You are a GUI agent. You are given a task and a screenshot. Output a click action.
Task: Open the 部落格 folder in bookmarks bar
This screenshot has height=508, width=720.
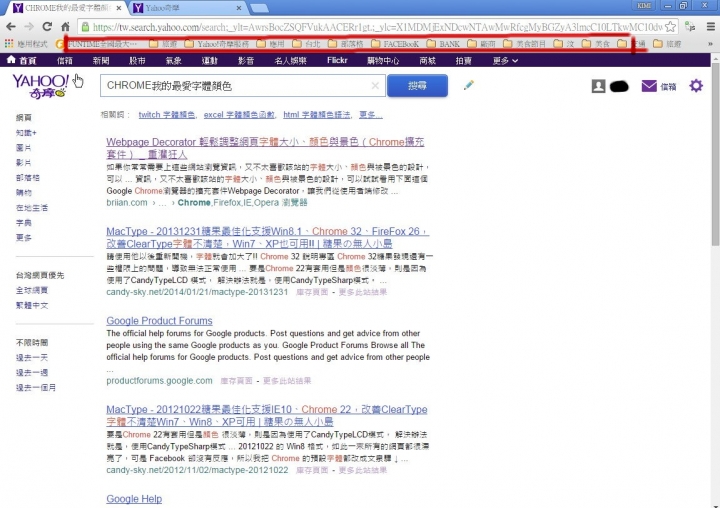(x=345, y=44)
